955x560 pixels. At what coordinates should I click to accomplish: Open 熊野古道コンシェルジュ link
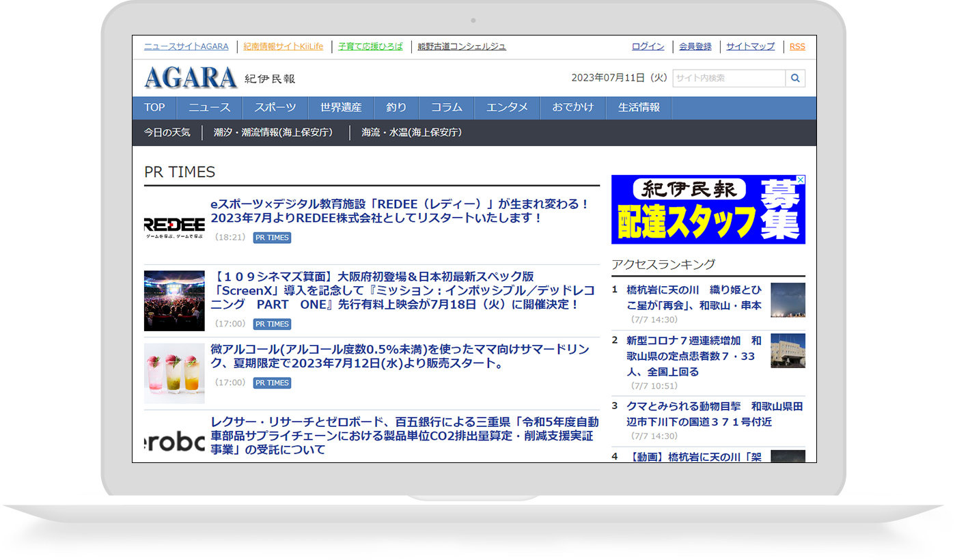462,46
